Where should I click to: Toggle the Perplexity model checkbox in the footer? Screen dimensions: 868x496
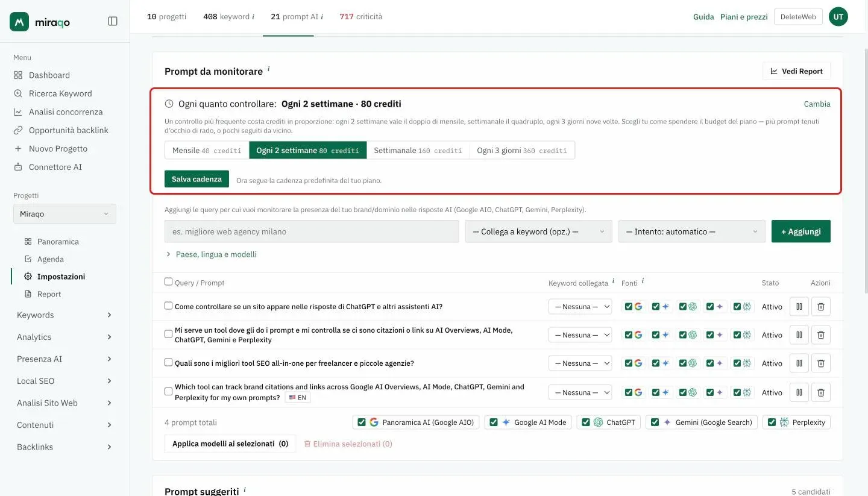point(771,422)
